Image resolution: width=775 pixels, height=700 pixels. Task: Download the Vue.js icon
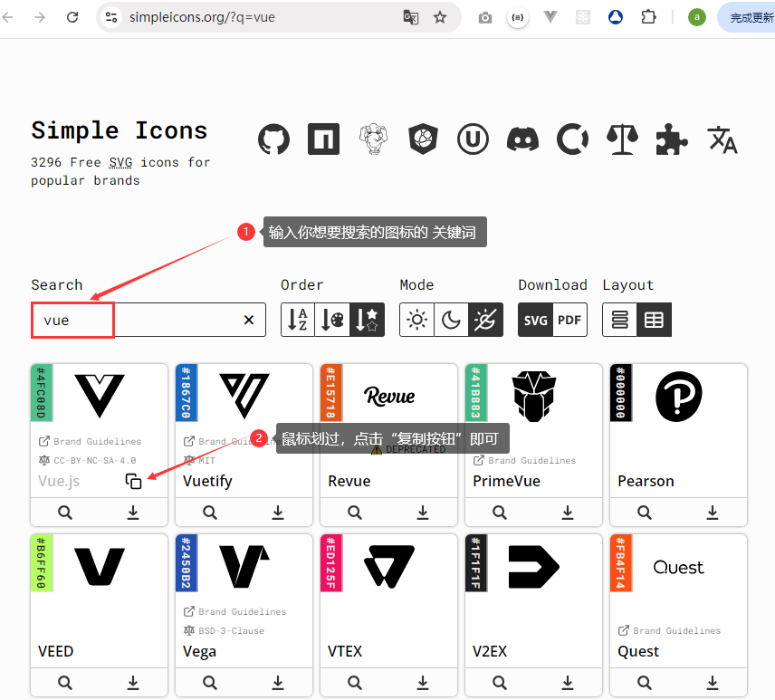[x=133, y=513]
